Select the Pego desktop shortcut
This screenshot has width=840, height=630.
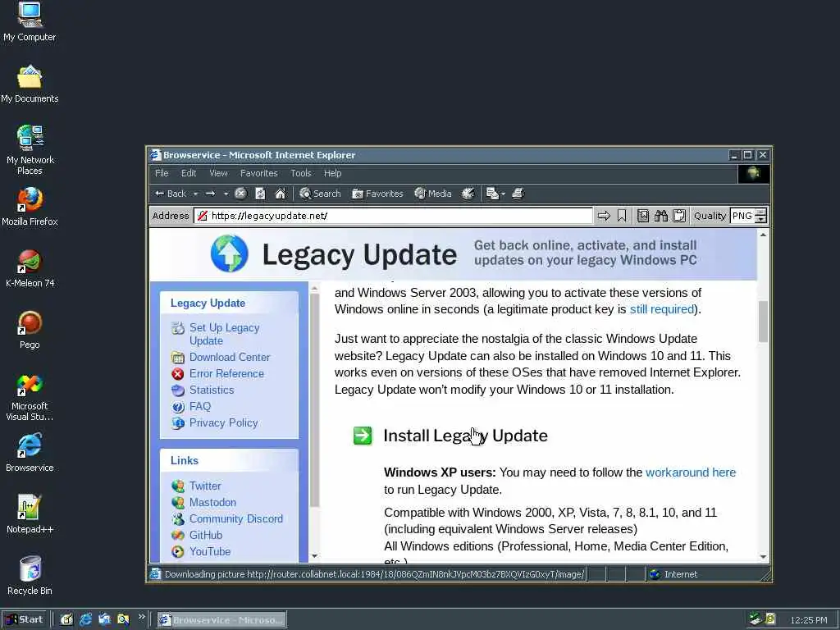coord(30,330)
